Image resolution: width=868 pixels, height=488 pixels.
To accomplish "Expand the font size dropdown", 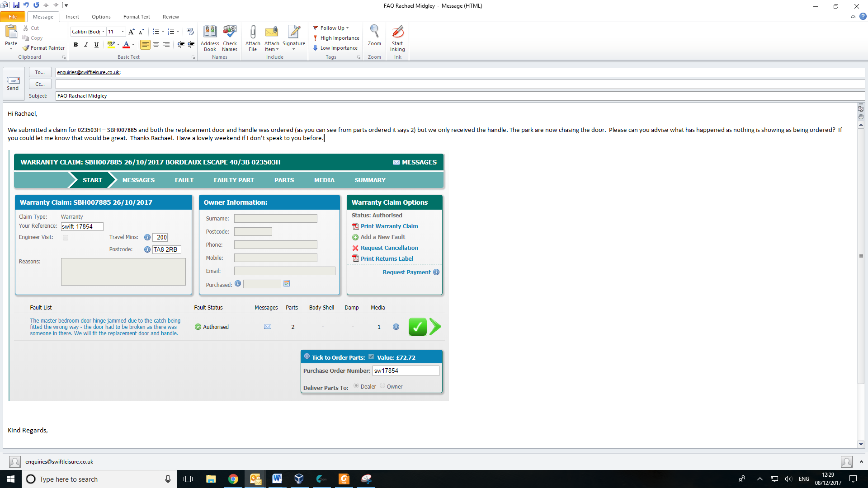I will point(123,32).
